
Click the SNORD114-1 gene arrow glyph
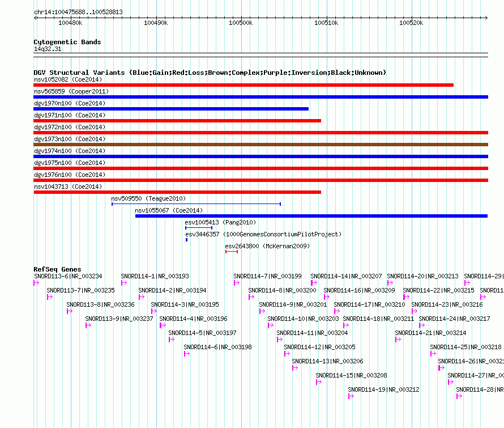click(x=124, y=283)
